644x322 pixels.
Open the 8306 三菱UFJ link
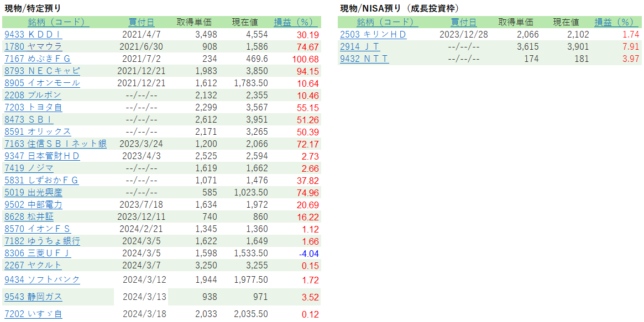click(x=38, y=253)
